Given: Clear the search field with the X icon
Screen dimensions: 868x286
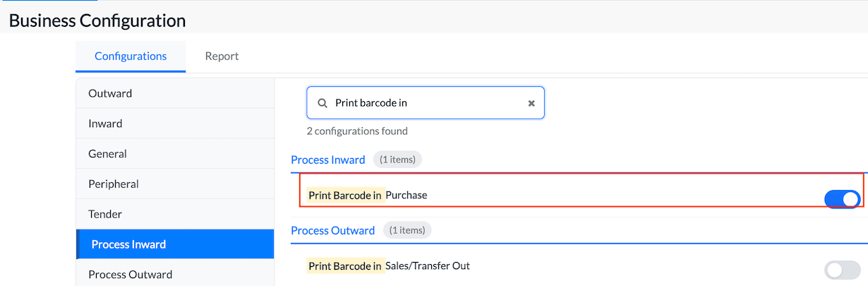Looking at the screenshot, I should click(x=531, y=103).
